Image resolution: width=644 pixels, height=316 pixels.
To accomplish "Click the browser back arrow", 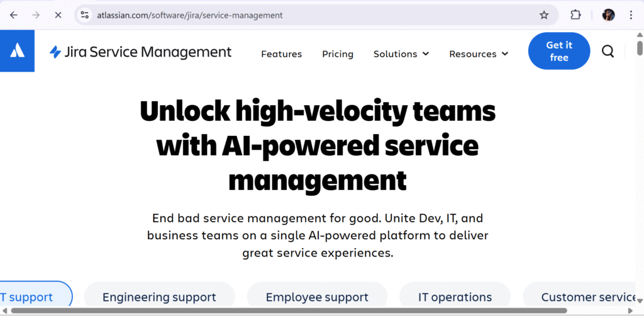I will (14, 15).
